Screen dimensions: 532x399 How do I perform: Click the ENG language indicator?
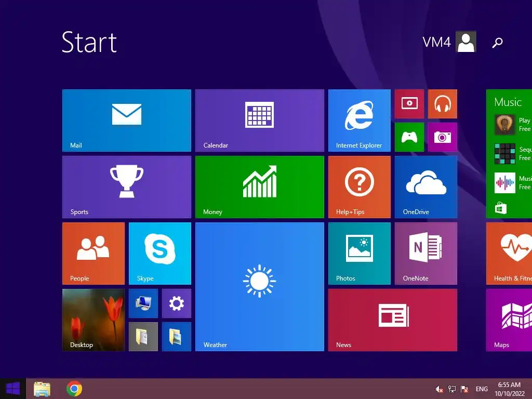point(482,389)
